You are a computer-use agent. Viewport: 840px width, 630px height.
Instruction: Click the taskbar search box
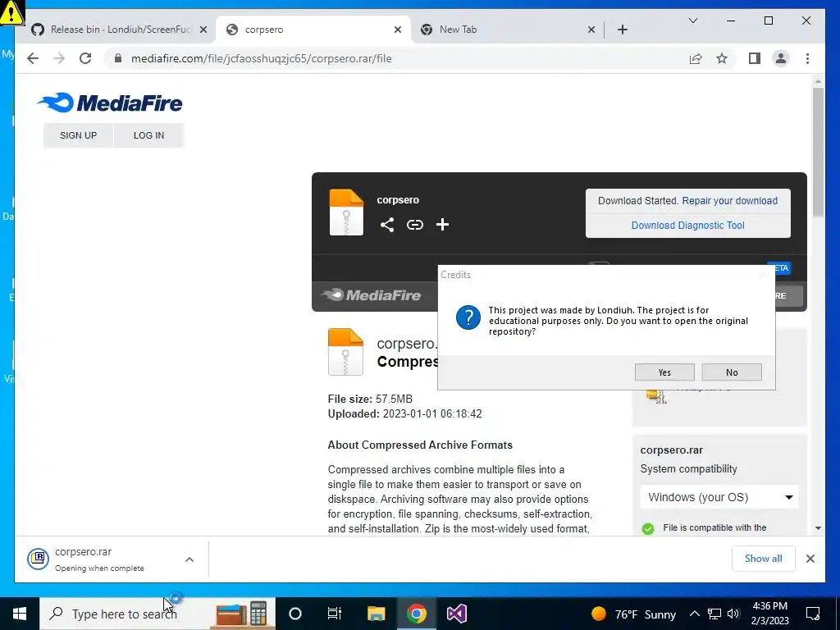[157, 614]
